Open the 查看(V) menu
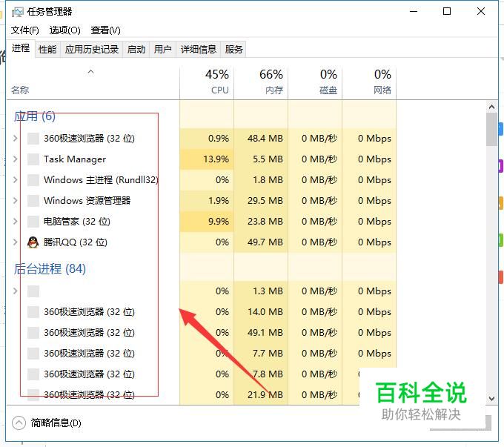504x447 pixels. (x=105, y=30)
